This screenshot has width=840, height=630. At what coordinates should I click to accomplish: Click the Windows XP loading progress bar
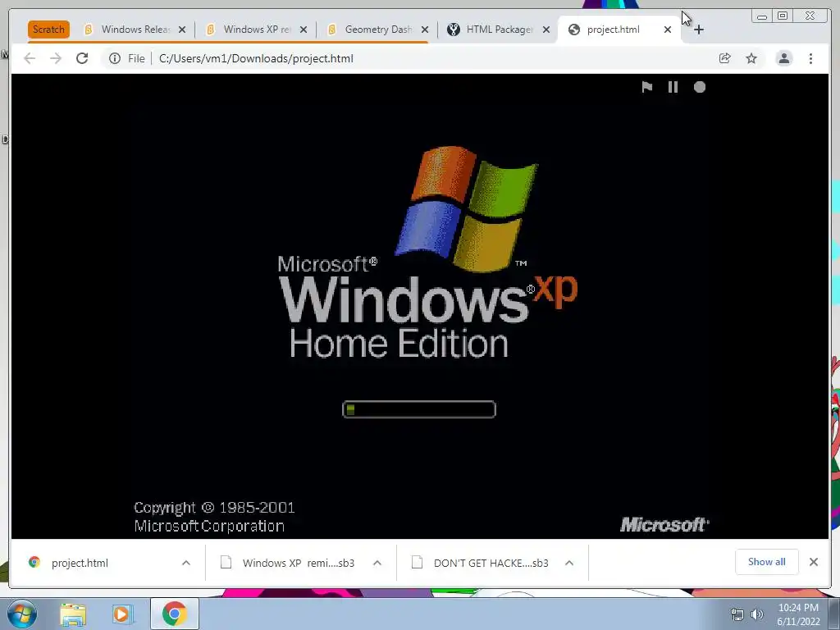click(x=419, y=409)
